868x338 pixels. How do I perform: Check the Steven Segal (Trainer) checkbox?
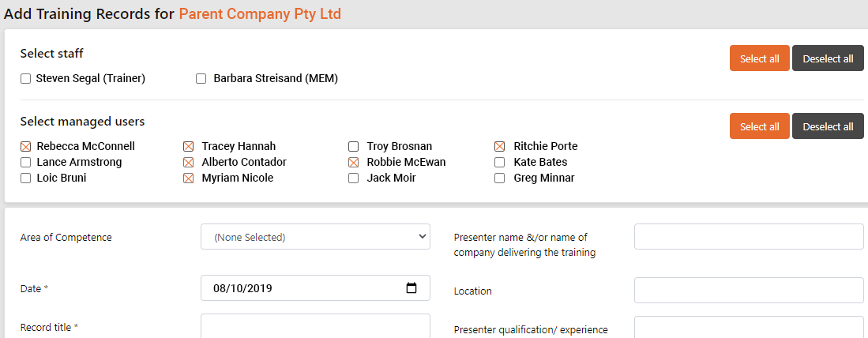click(25, 79)
